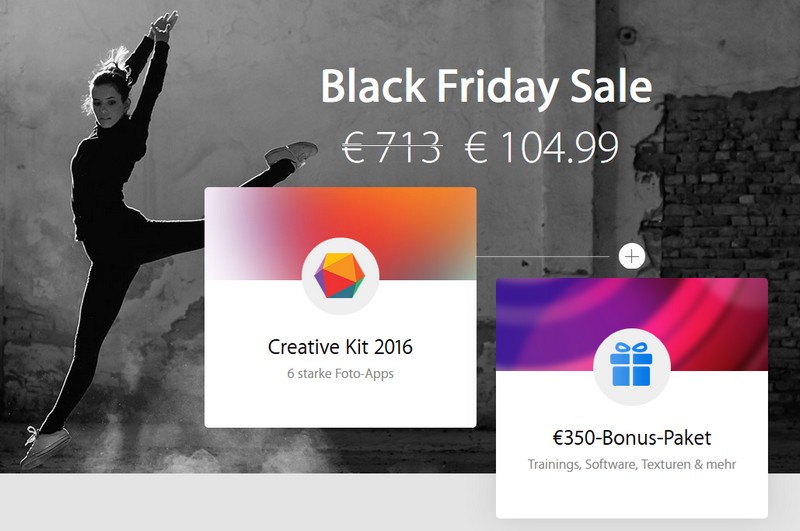The width and height of the screenshot is (800, 531).
Task: Click the dancer's raised white sneaker
Action: coord(291,153)
